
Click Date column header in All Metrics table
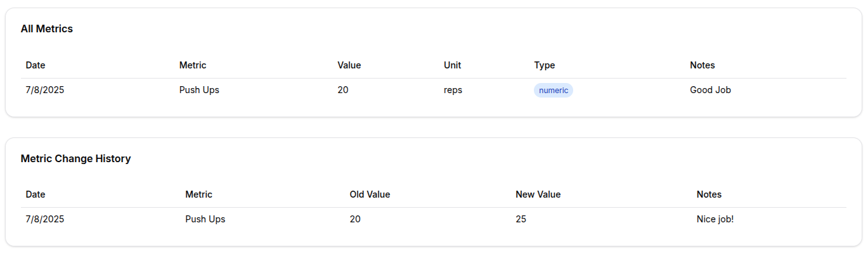36,65
